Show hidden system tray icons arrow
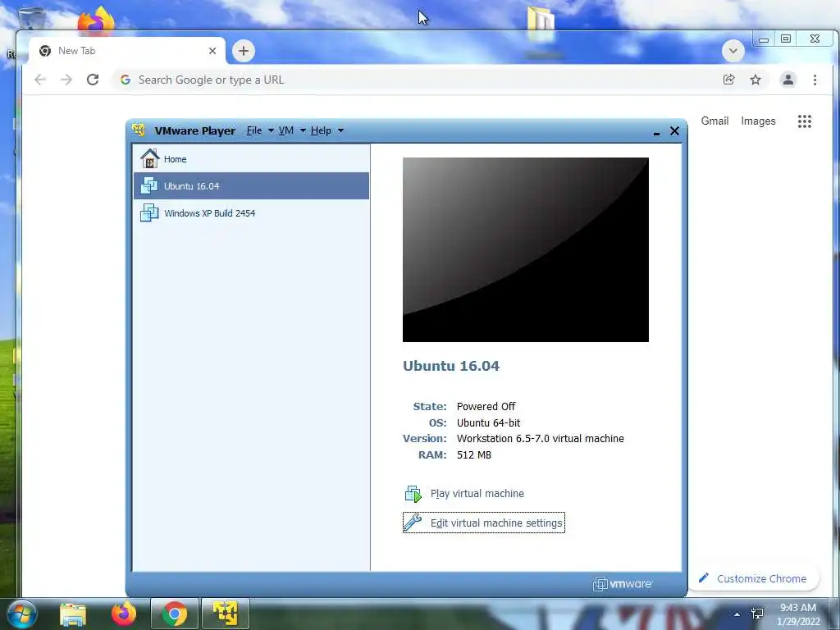This screenshot has width=840, height=630. tap(737, 614)
